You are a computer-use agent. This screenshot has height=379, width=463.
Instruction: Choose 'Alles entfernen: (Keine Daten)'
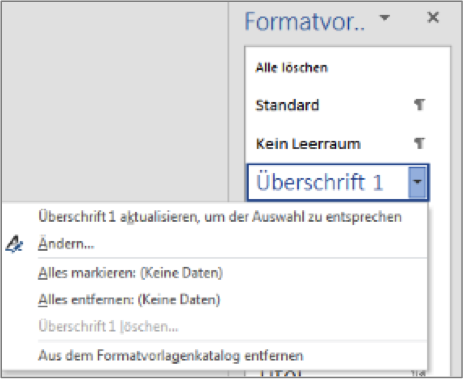tap(129, 300)
